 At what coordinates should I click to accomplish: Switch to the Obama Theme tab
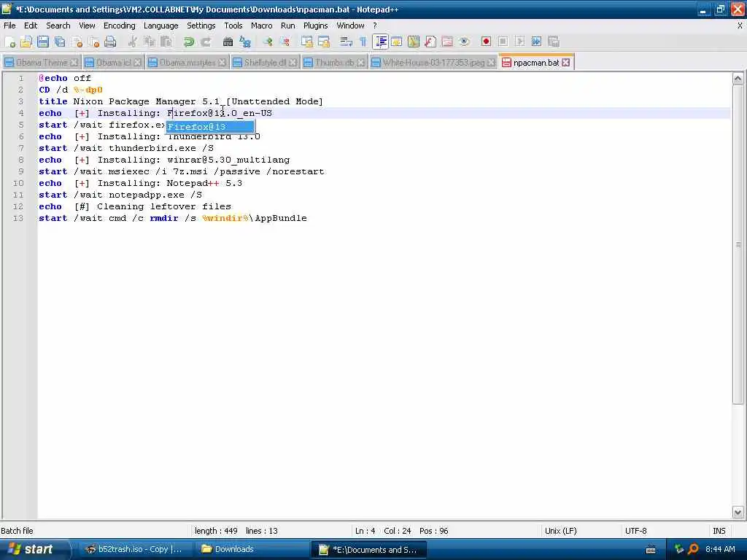pos(41,63)
